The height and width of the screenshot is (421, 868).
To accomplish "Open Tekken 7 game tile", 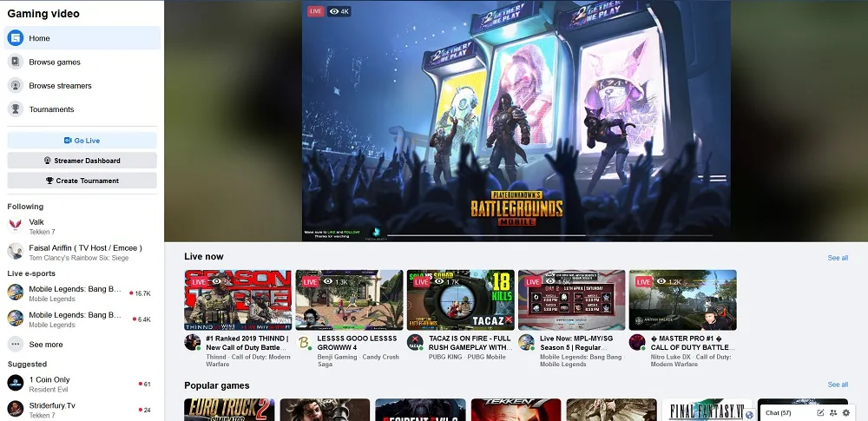I will click(516, 410).
